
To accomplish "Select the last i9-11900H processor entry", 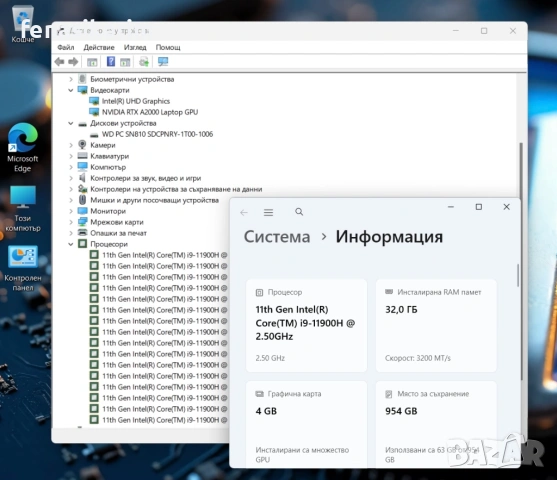I will pos(165,420).
